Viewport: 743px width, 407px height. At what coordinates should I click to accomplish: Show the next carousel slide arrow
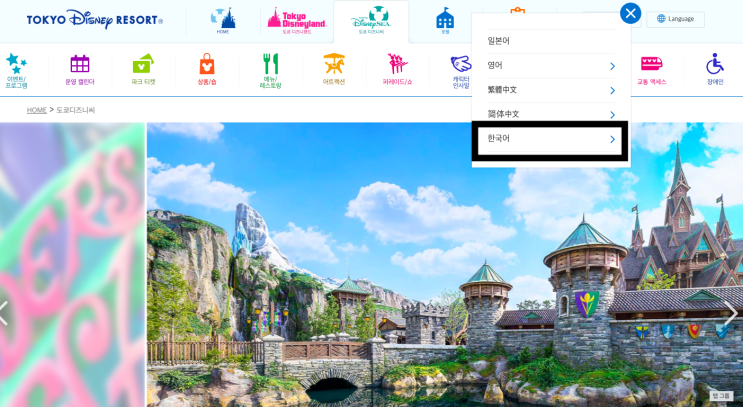(x=732, y=313)
